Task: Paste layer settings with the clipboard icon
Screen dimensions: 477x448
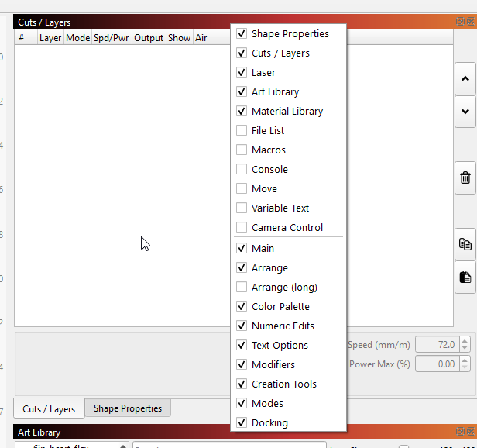Action: click(x=465, y=277)
